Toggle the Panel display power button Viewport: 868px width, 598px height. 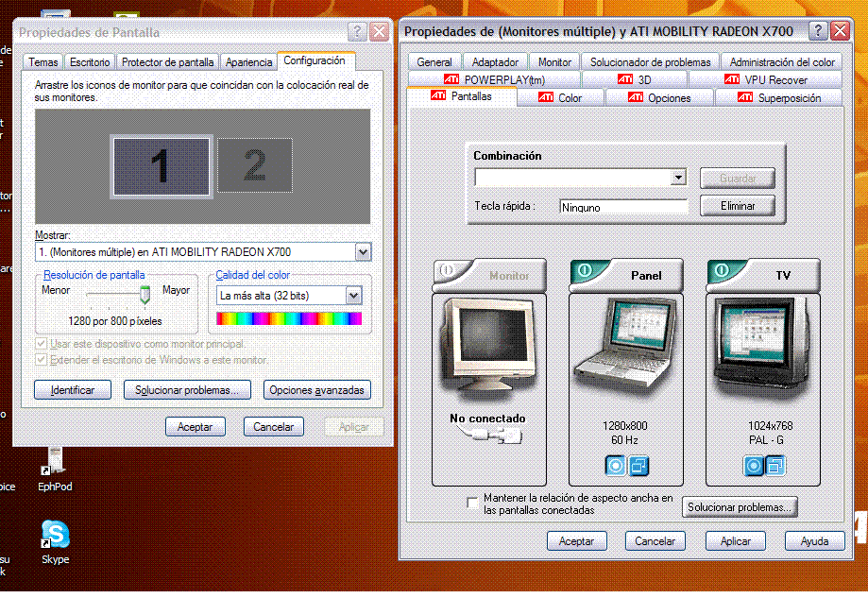click(x=585, y=270)
